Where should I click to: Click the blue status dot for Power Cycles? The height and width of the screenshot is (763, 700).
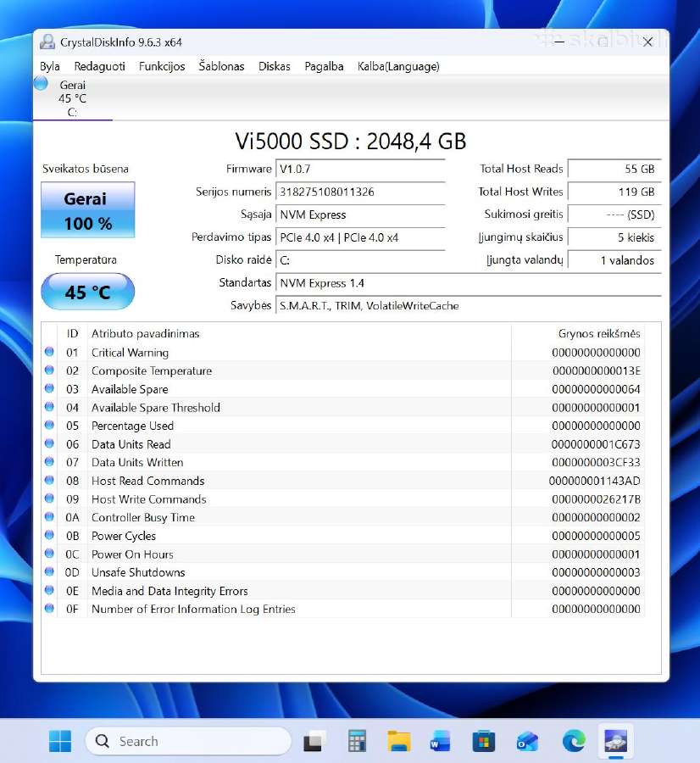pos(49,535)
